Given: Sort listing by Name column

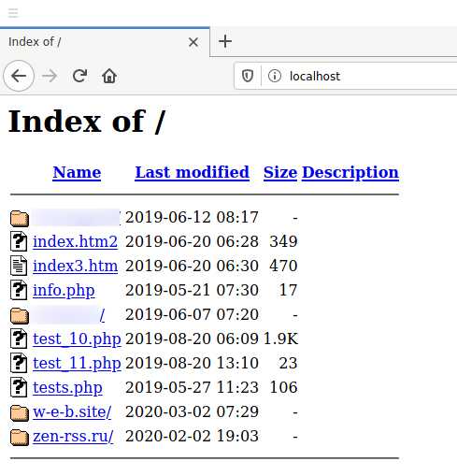Looking at the screenshot, I should tap(77, 172).
